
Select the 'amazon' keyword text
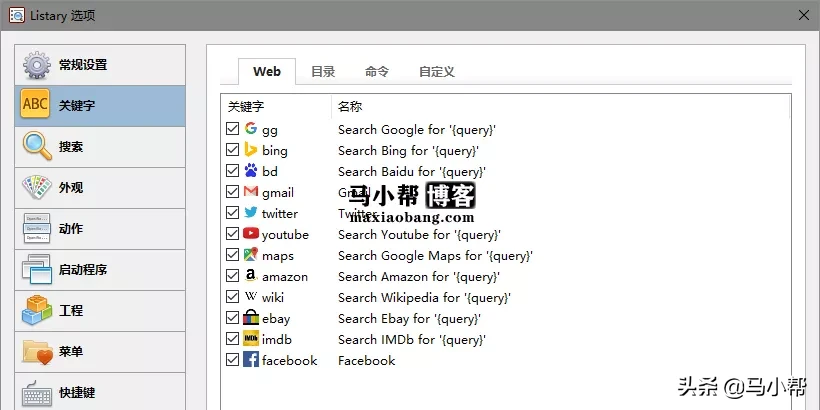(x=285, y=277)
